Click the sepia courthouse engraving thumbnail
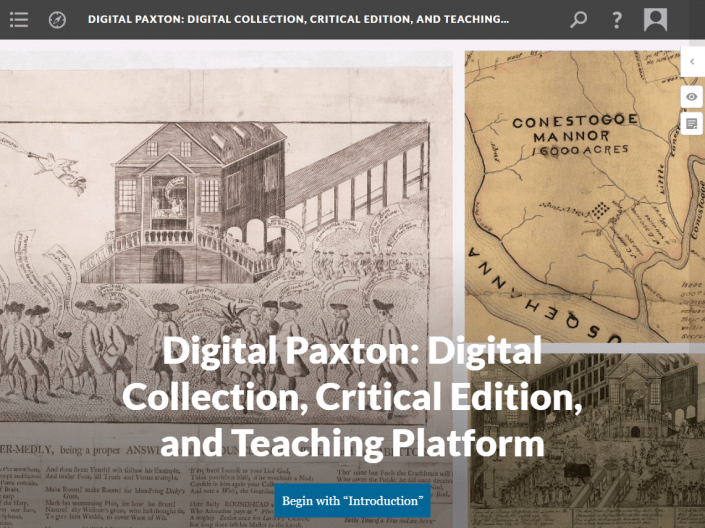 coord(586,441)
